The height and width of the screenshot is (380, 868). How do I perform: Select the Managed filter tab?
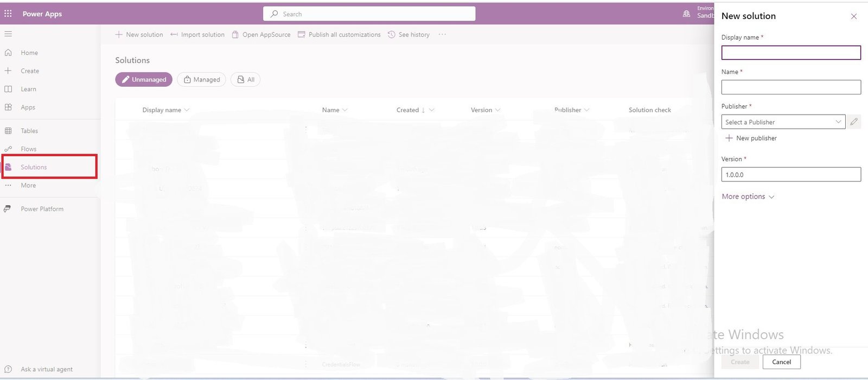point(201,79)
